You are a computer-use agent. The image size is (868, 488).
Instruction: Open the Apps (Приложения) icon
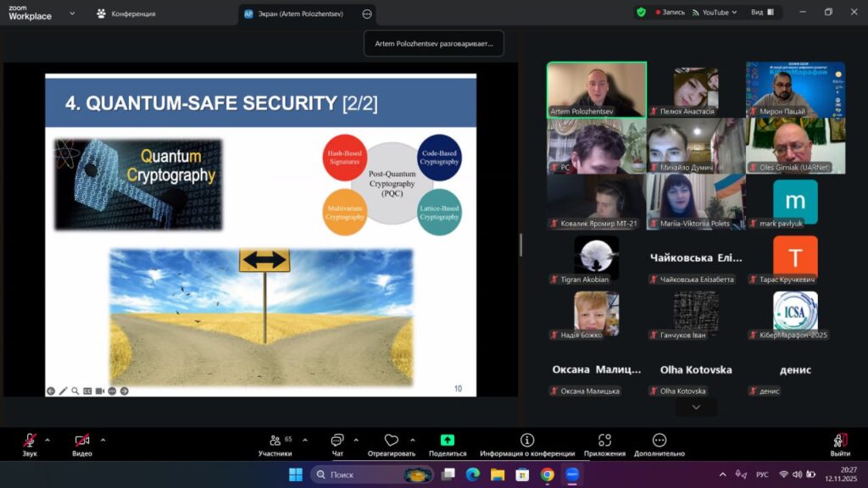(x=604, y=441)
